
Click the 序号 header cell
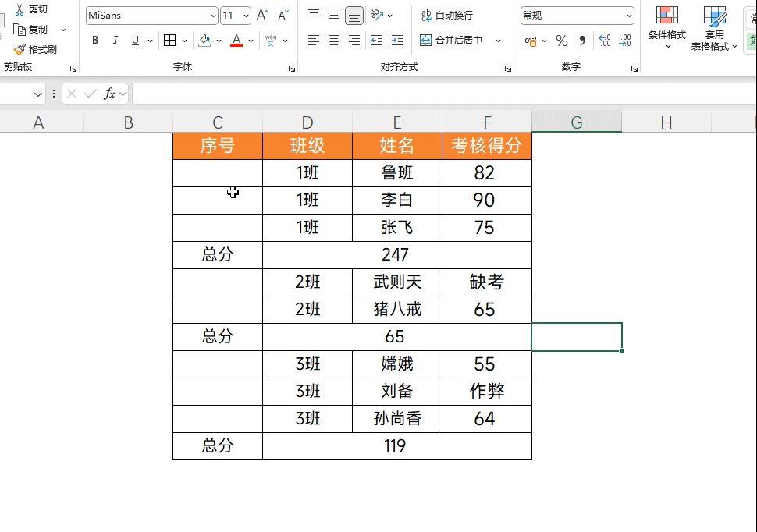[x=218, y=146]
